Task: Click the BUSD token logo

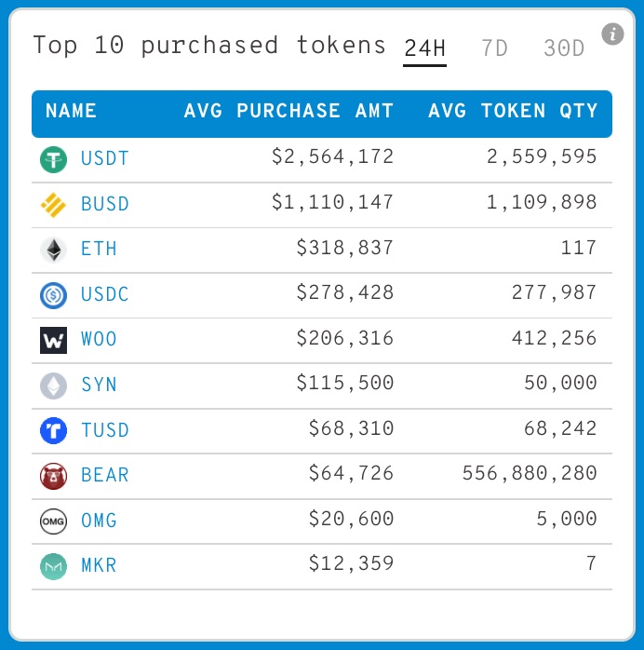Action: point(54,204)
